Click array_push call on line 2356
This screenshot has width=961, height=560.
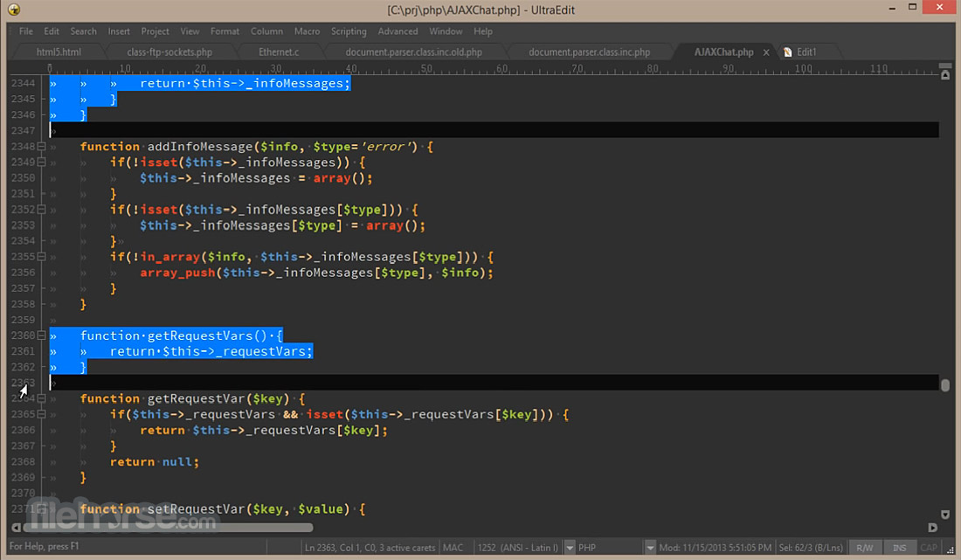[x=177, y=273]
